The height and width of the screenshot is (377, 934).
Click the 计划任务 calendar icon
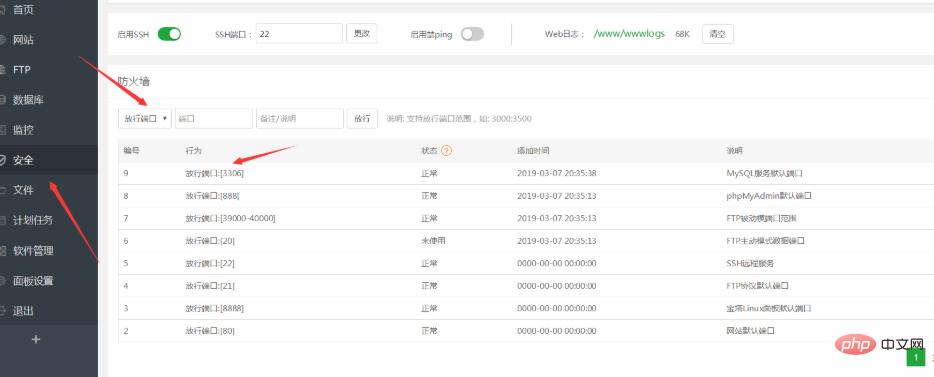click(2, 220)
